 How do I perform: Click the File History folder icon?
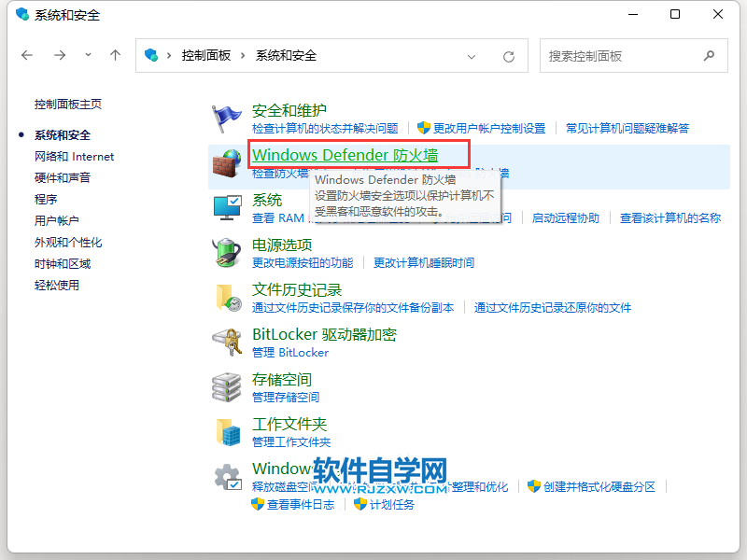[x=228, y=297]
